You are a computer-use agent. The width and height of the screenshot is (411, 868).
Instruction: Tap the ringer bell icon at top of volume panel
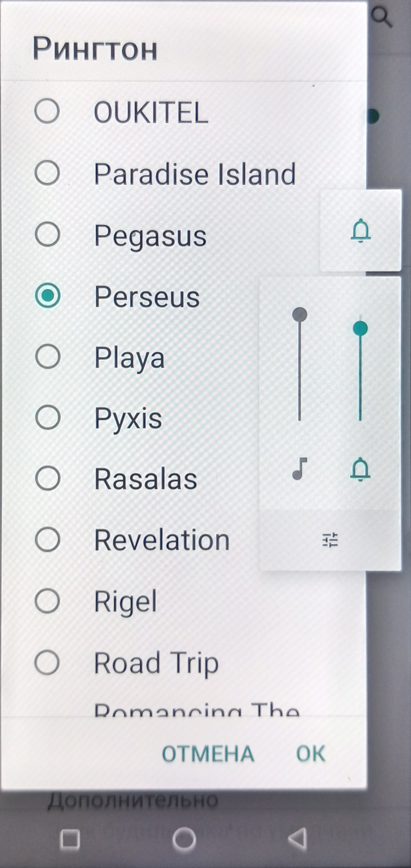(x=361, y=231)
